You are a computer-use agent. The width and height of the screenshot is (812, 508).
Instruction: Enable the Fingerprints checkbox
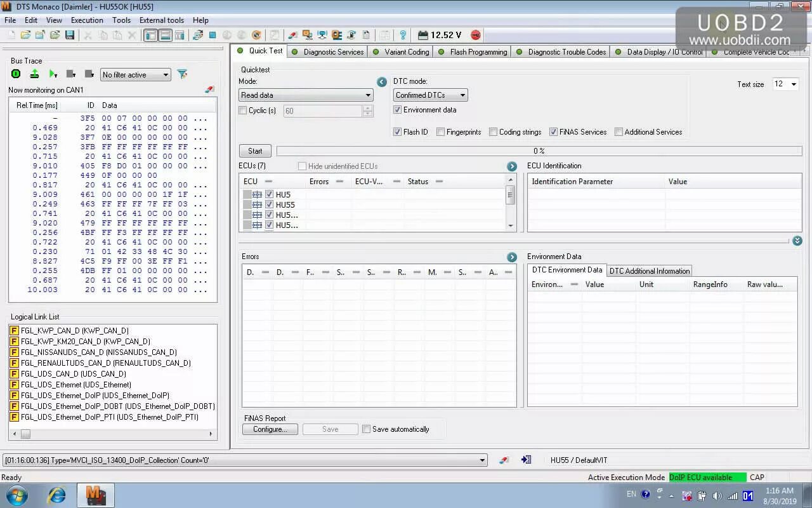point(440,132)
